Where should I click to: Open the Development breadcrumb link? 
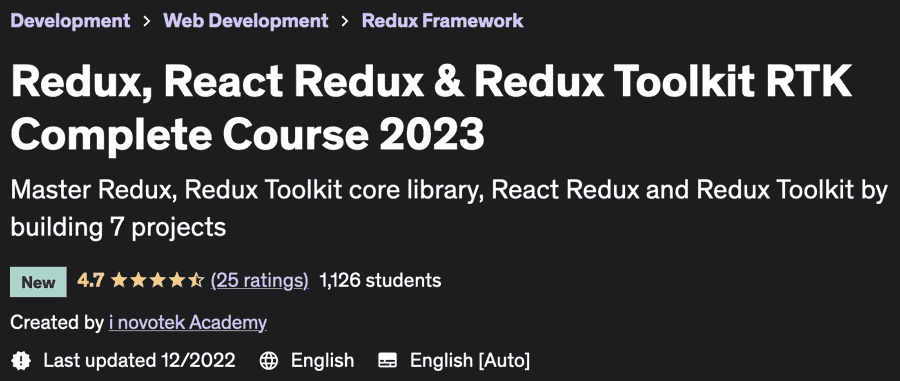(70, 21)
